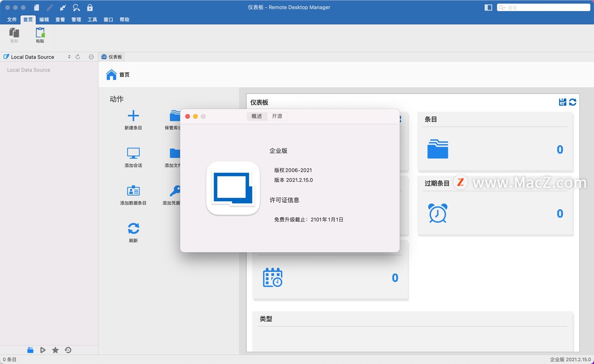The width and height of the screenshot is (594, 364).
Task: Open the 帮助 menu
Action: click(x=124, y=20)
